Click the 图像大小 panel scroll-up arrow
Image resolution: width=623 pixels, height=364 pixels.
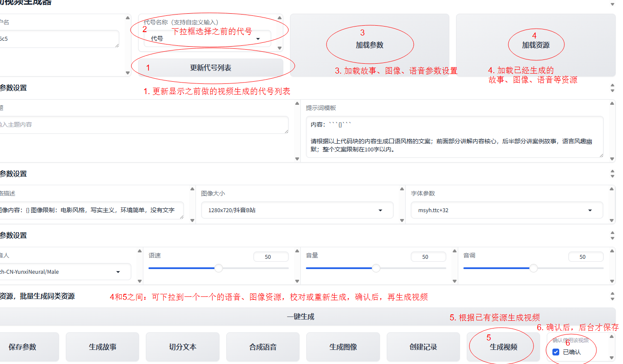pyautogui.click(x=402, y=189)
